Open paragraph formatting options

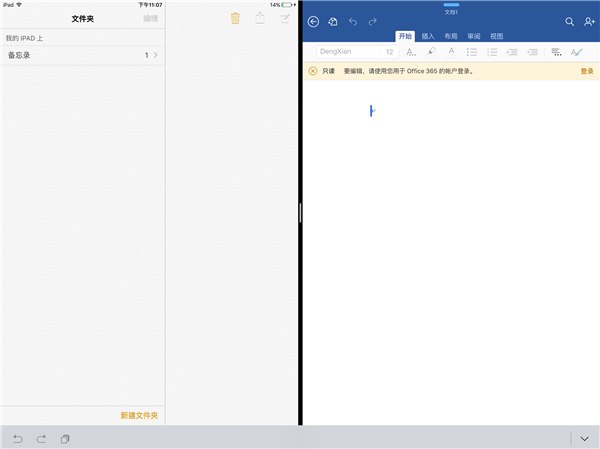[x=556, y=52]
